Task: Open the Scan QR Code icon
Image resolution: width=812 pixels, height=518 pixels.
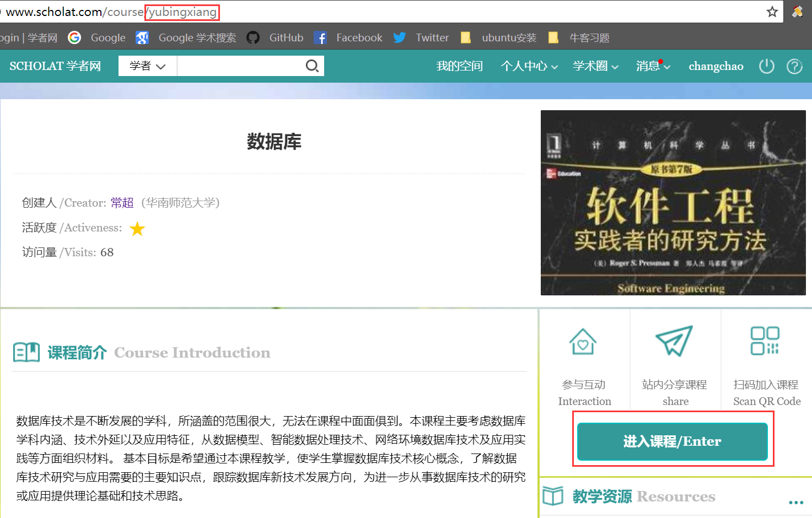Action: 765,341
